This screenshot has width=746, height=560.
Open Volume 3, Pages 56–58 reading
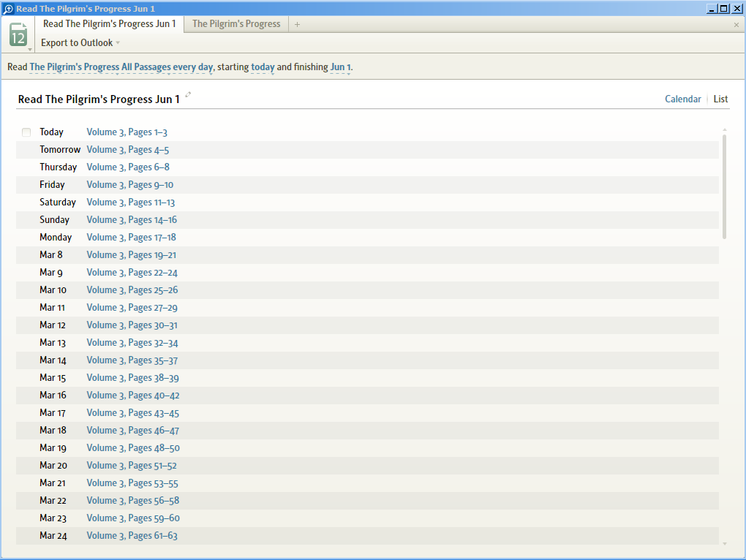point(132,501)
